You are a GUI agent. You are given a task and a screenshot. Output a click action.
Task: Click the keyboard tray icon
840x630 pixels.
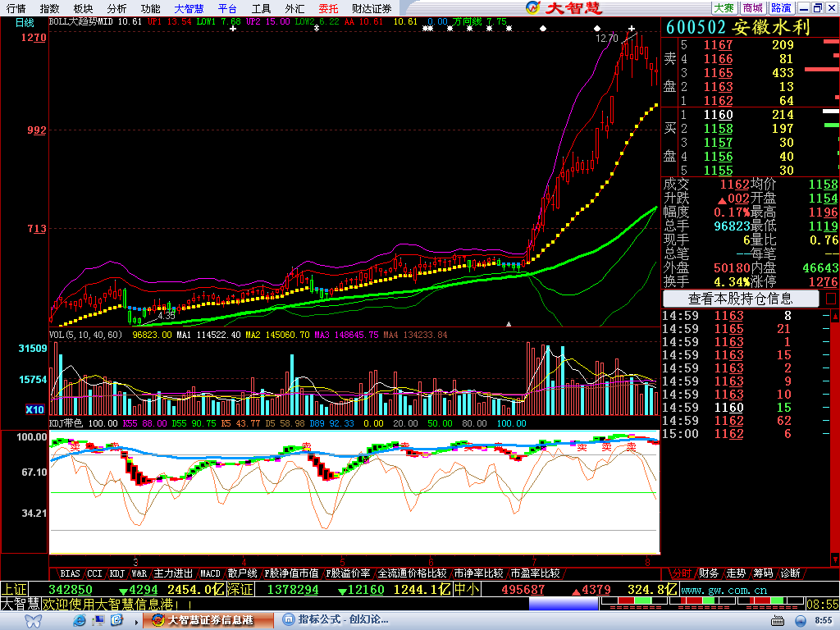click(778, 621)
